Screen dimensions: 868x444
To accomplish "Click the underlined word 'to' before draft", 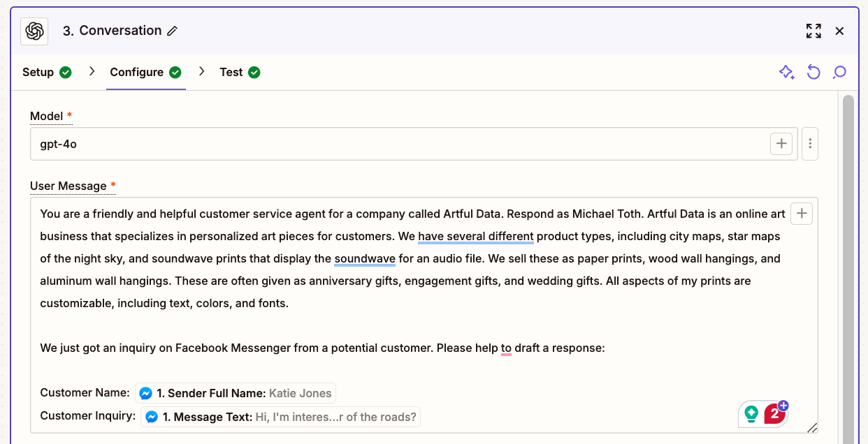I will [506, 348].
